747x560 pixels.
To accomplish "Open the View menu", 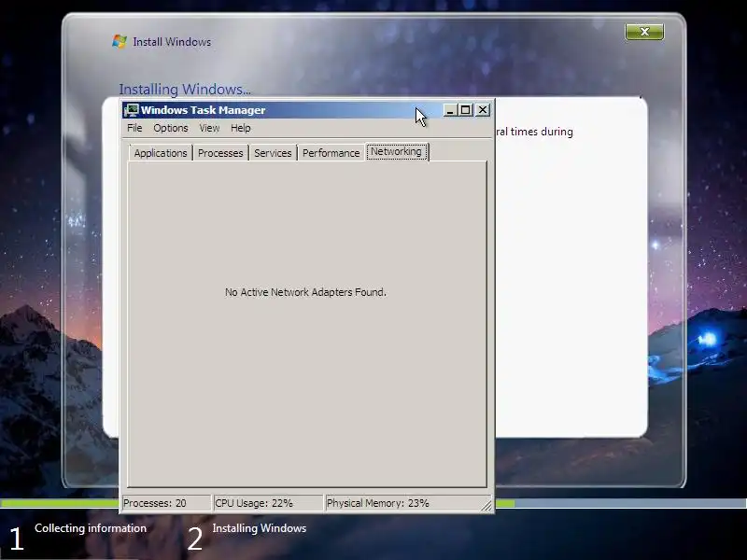I will 209,128.
